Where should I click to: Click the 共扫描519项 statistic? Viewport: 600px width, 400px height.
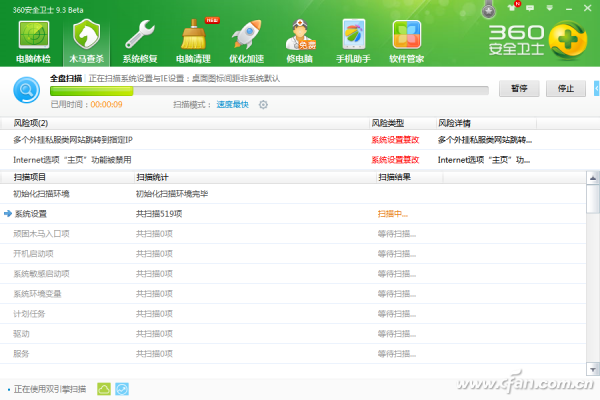[159, 214]
